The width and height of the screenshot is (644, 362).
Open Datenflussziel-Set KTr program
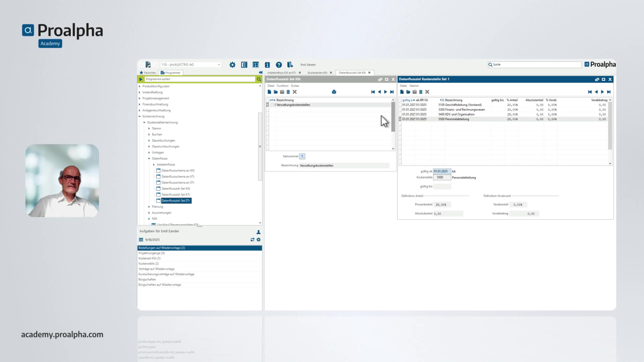pos(175,195)
